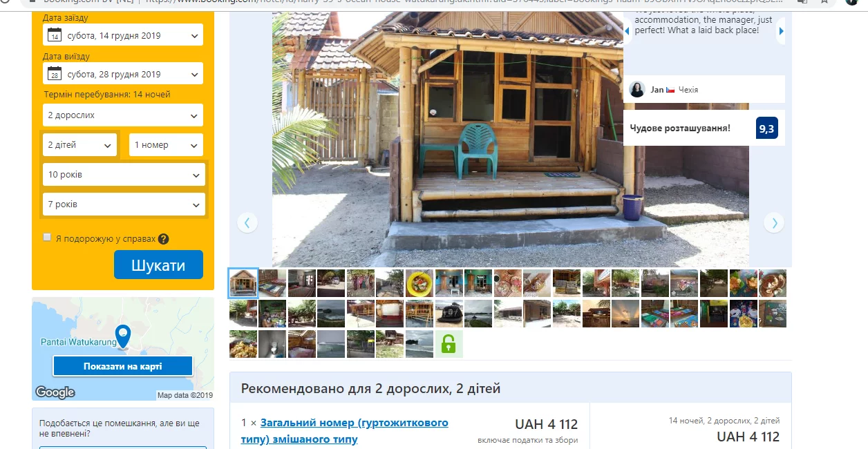Image resolution: width=868 pixels, height=449 pixels.
Task: Click the blue map location pin
Action: pos(122,336)
